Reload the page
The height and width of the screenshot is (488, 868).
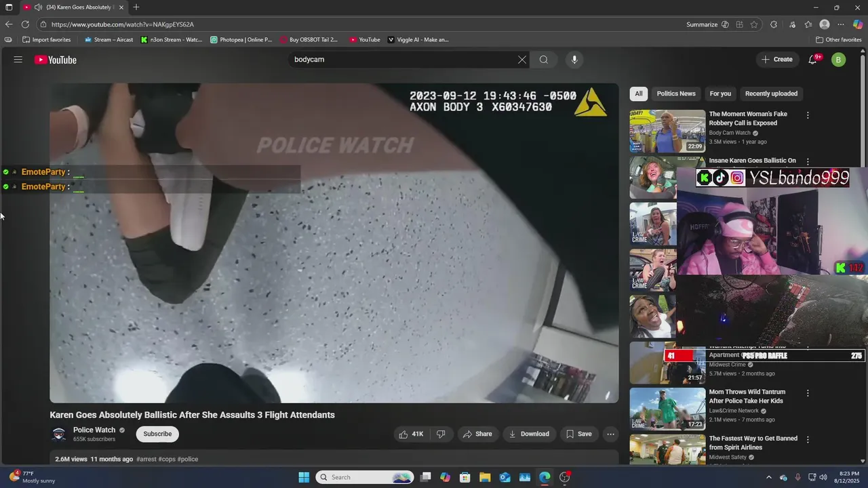tap(25, 24)
